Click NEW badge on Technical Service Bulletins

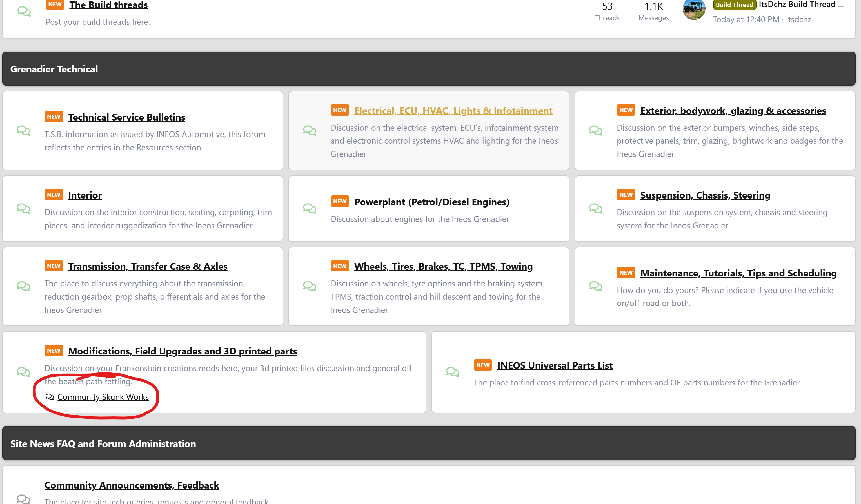54,117
